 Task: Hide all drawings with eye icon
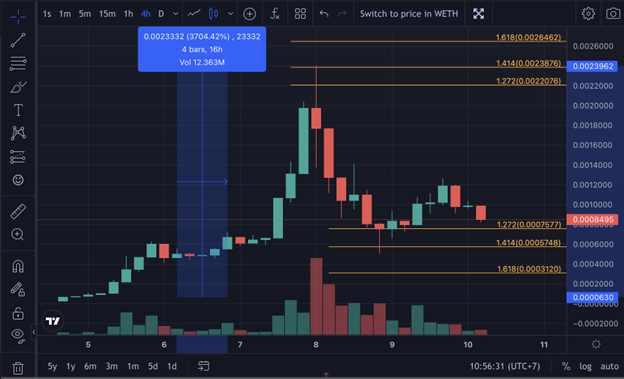pyautogui.click(x=18, y=335)
